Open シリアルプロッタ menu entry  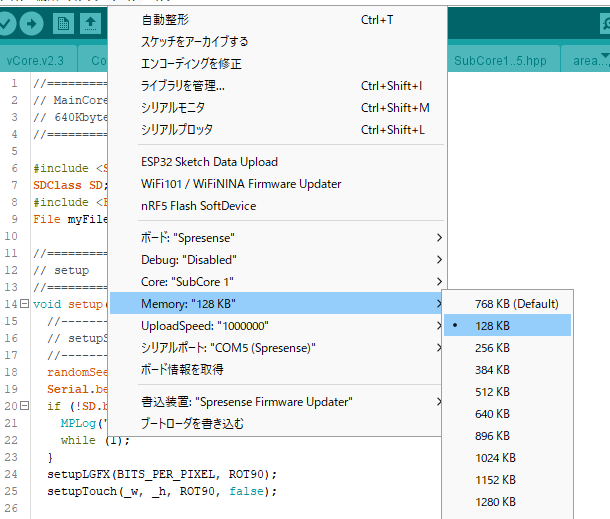pyautogui.click(x=177, y=129)
